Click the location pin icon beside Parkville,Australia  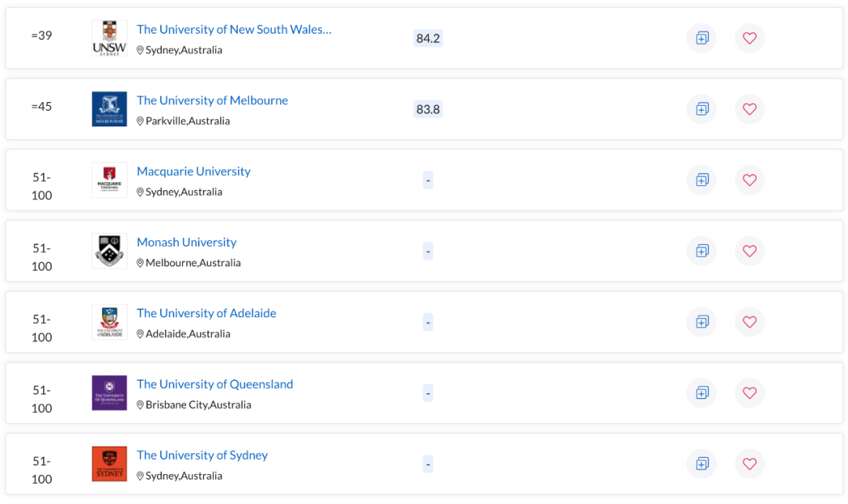click(140, 120)
